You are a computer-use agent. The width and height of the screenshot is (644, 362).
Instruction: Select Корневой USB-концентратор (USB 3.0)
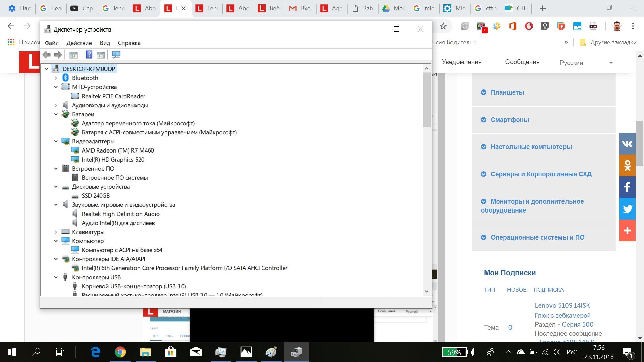click(133, 286)
